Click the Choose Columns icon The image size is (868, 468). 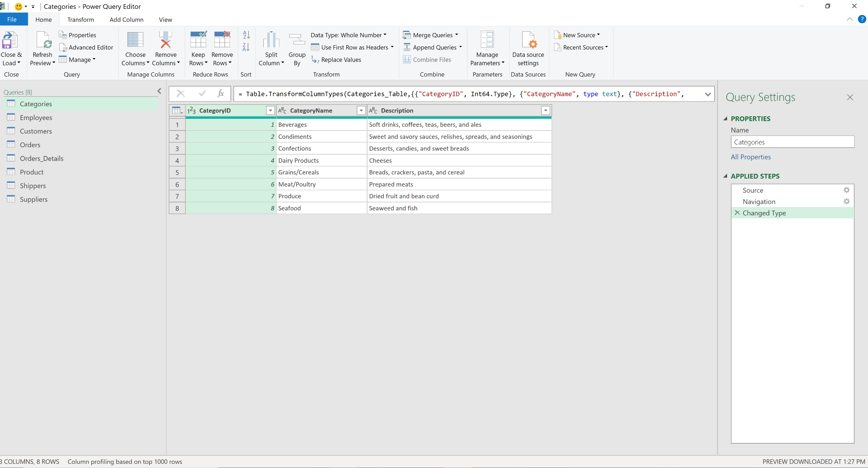point(135,40)
